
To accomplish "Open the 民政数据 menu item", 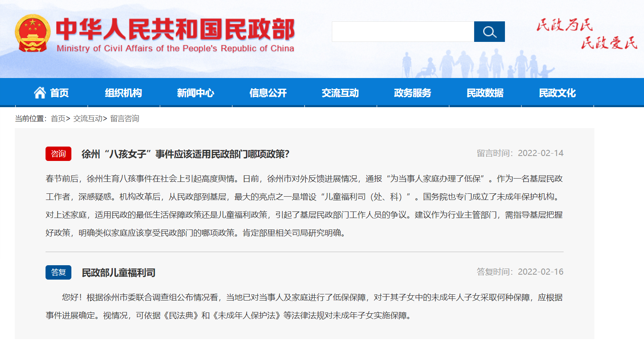I will (x=485, y=93).
